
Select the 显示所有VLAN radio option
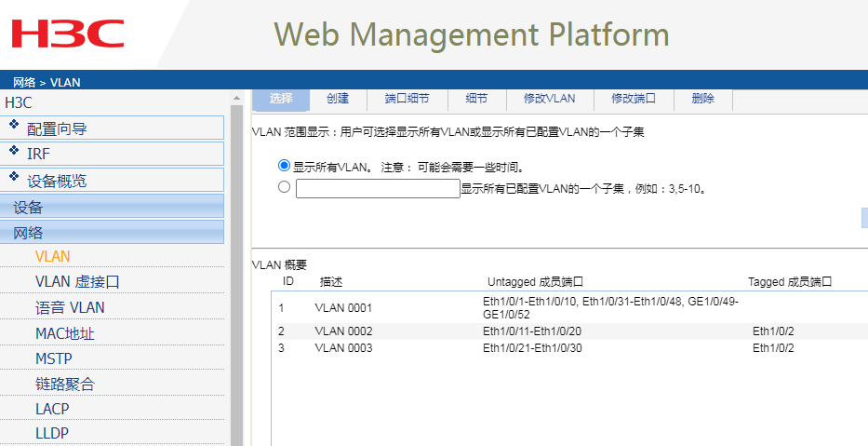coord(285,167)
